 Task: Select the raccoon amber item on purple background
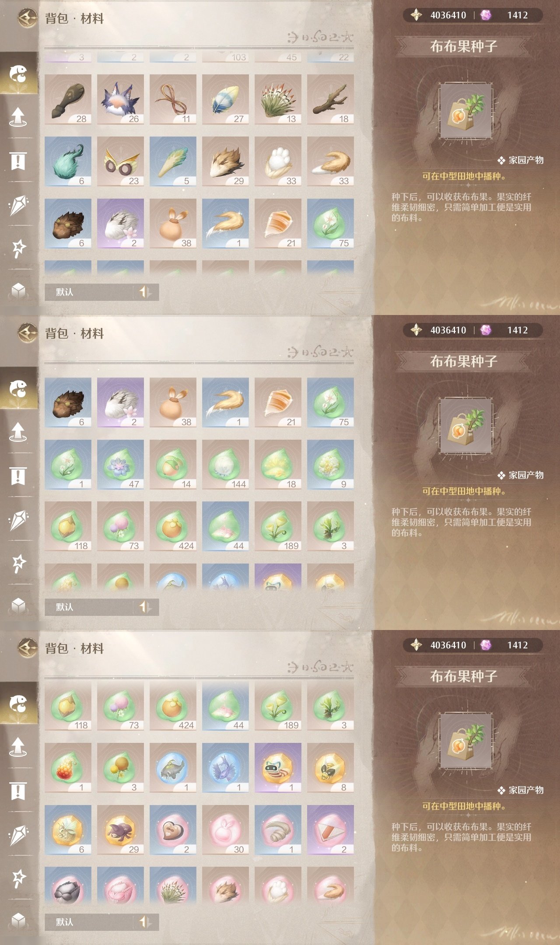tap(278, 768)
